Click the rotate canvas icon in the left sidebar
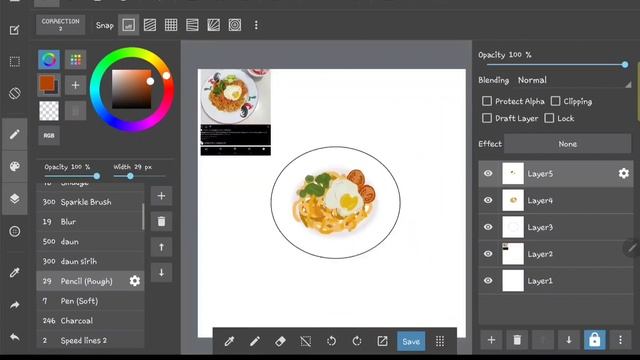 click(15, 93)
